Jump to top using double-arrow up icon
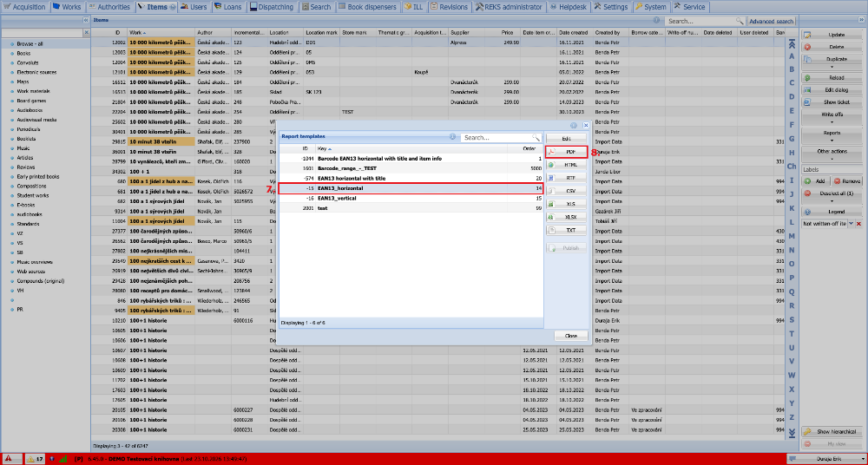 [792, 45]
